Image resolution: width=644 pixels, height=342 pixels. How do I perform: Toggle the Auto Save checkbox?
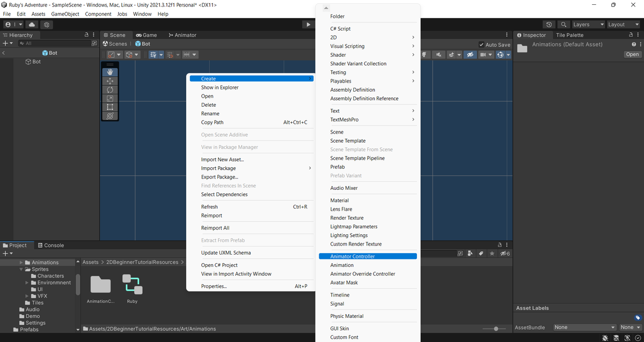pyautogui.click(x=481, y=45)
